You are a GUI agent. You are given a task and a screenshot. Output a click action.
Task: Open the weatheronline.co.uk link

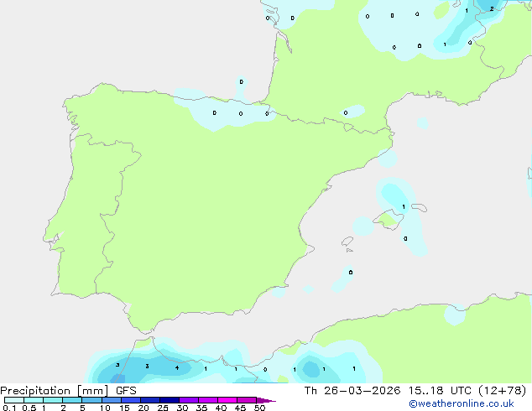(461, 403)
